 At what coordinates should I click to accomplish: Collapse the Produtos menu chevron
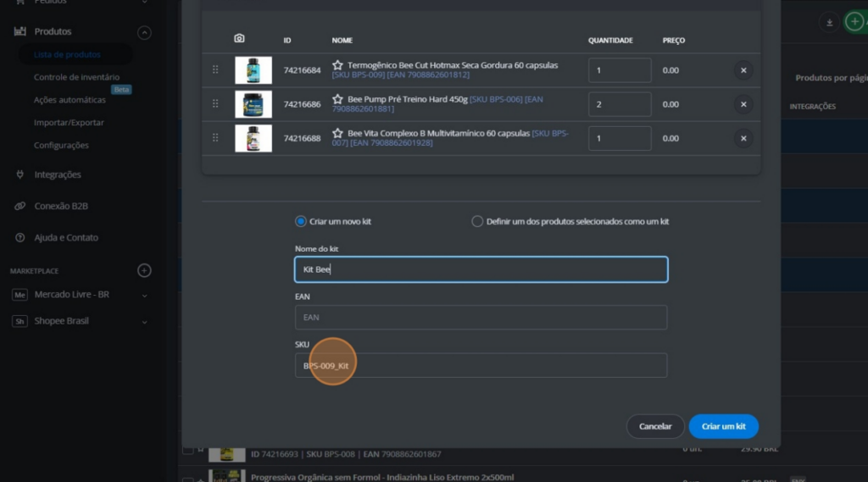point(144,33)
